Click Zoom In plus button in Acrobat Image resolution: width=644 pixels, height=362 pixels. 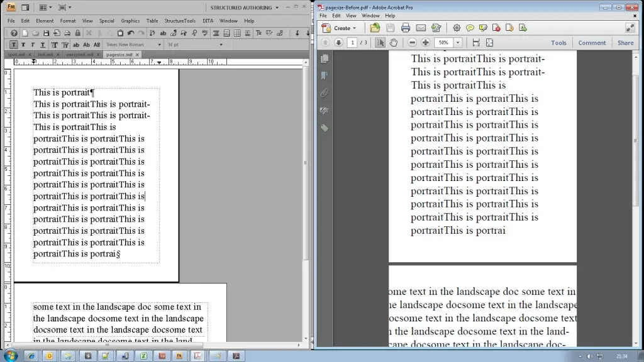click(426, 43)
